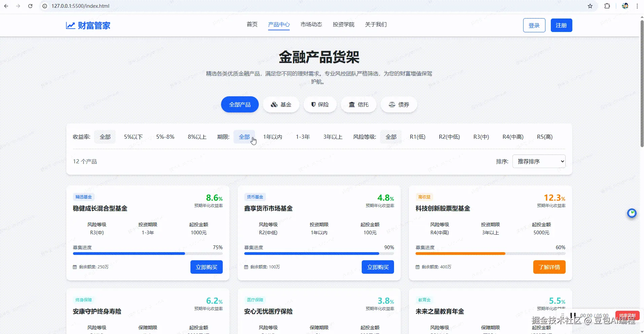
Task: Click the 90% 募集进度 progress bar
Action: 319,254
